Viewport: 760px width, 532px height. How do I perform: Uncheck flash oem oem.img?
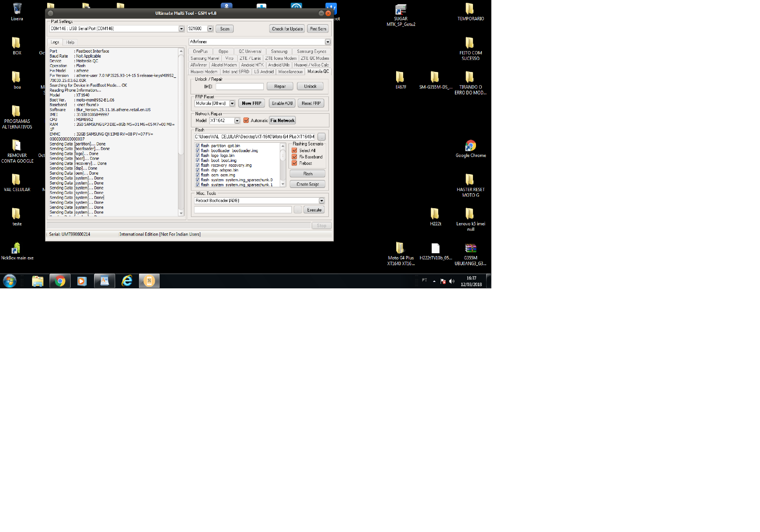(198, 175)
